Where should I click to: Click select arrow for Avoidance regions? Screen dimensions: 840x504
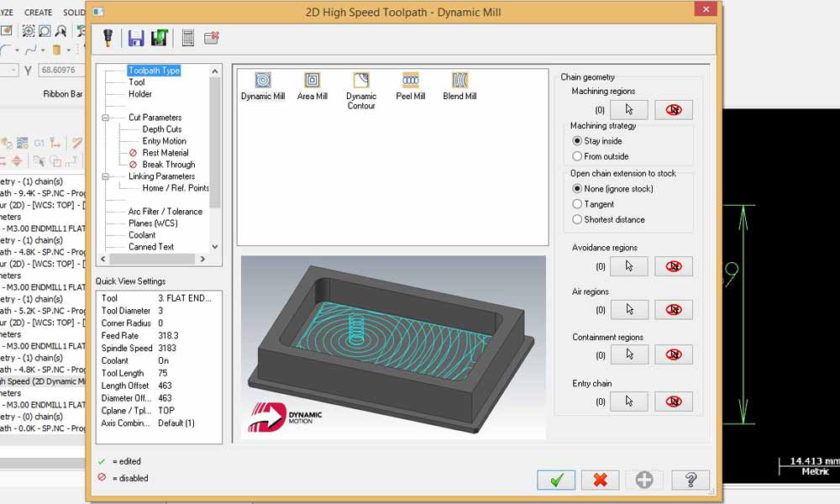click(x=629, y=266)
